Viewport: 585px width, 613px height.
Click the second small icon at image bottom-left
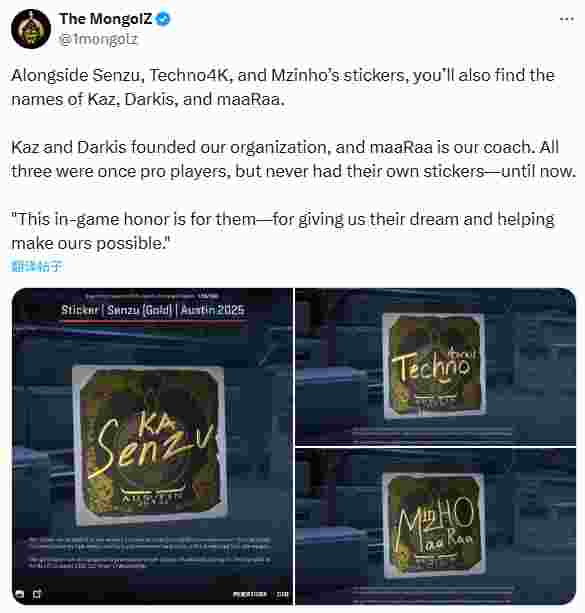37,594
